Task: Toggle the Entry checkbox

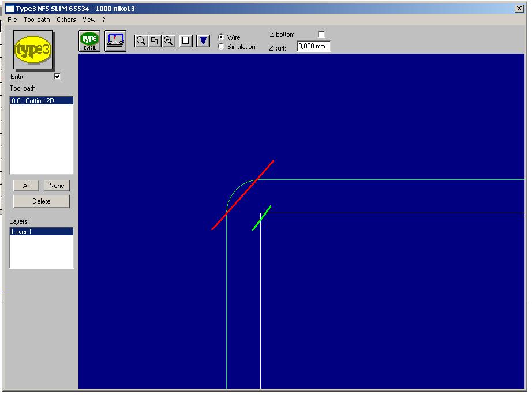Action: click(x=57, y=76)
